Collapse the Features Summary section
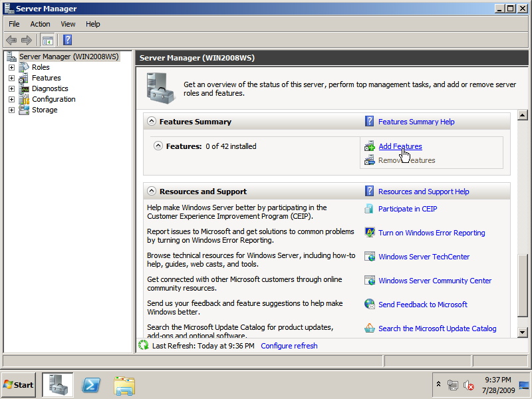The image size is (532, 399). [152, 121]
